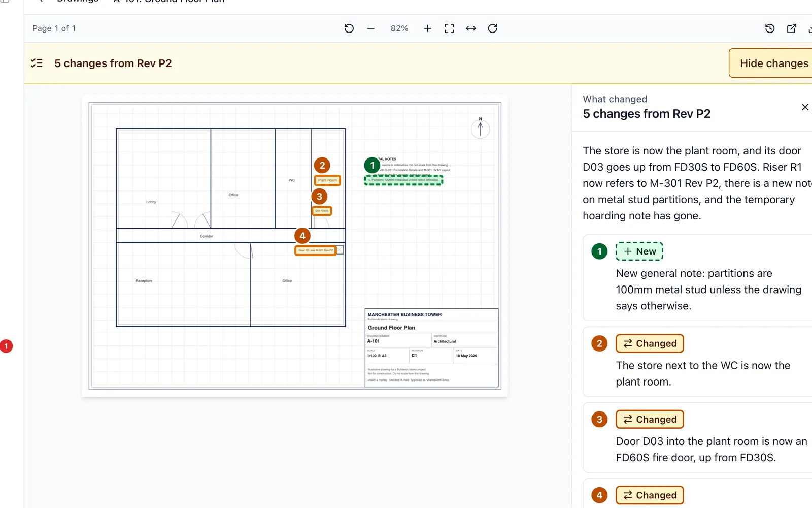The image size is (812, 508).
Task: Click the 5 changes from Rev P2 banner text
Action: point(113,63)
